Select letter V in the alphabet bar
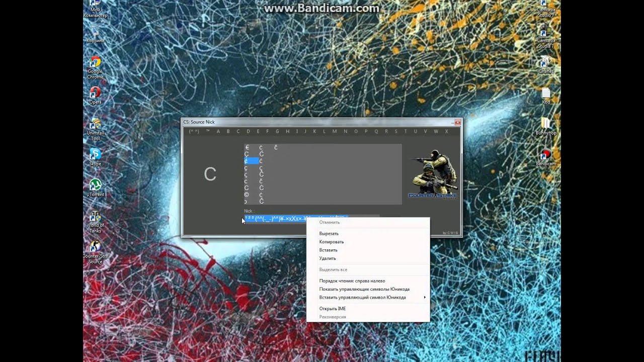 (425, 132)
